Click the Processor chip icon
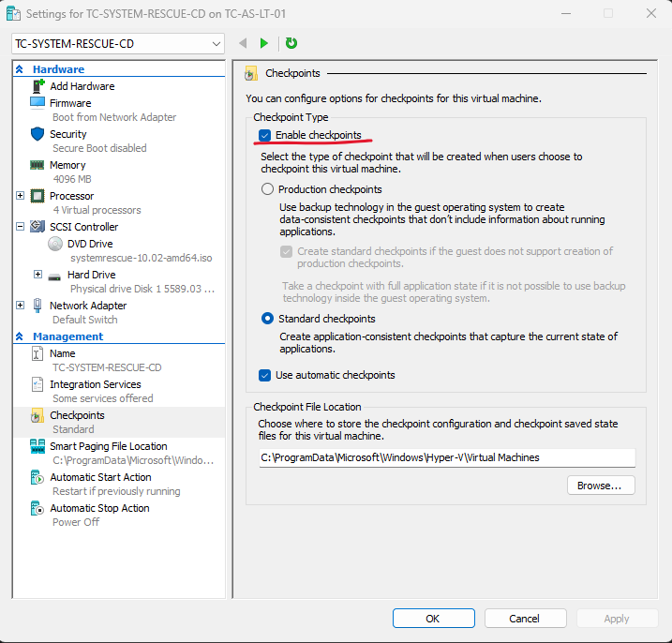The image size is (672, 643). 37,196
